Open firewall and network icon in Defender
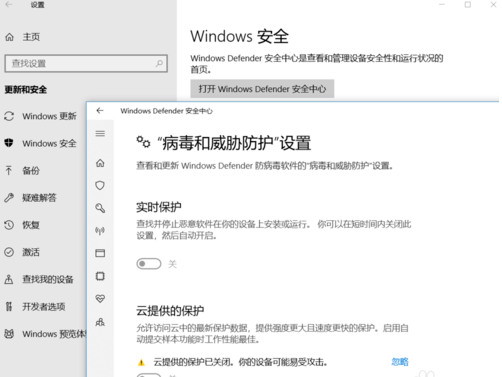This screenshot has width=502, height=377. [100, 231]
